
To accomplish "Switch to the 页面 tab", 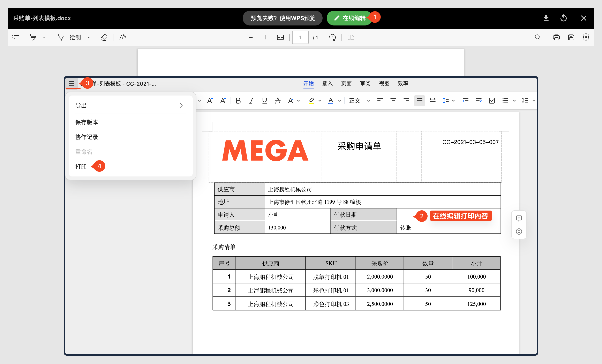I will click(x=346, y=84).
